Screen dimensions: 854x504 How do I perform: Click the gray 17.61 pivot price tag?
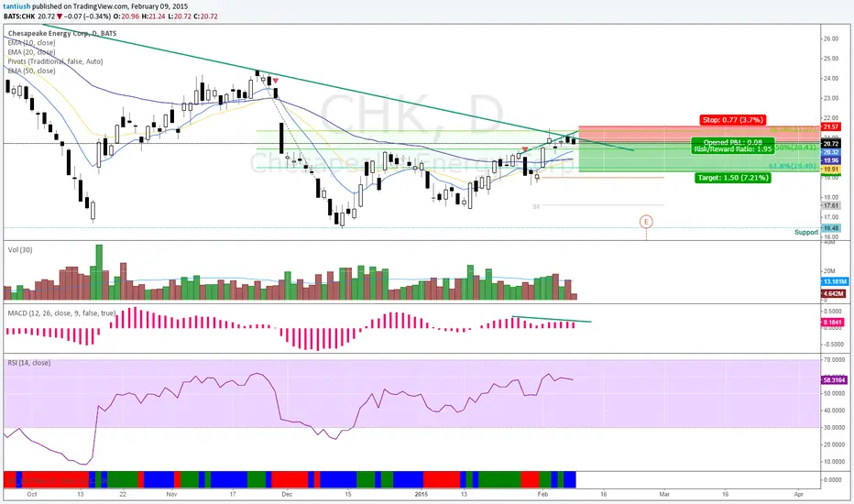coord(830,205)
